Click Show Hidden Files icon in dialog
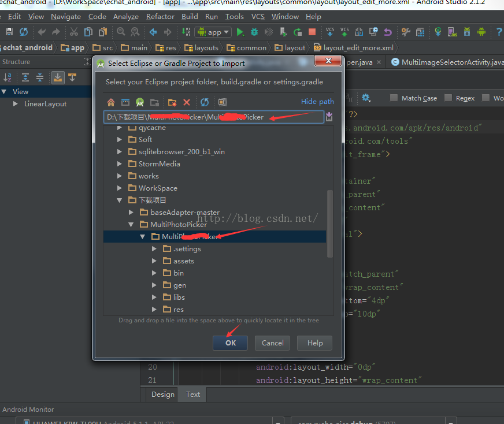Screen dimensions: 504x424 tap(223, 102)
